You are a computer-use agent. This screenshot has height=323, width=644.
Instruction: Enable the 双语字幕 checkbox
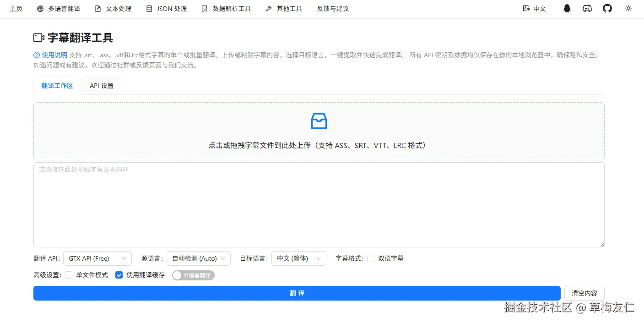click(371, 258)
